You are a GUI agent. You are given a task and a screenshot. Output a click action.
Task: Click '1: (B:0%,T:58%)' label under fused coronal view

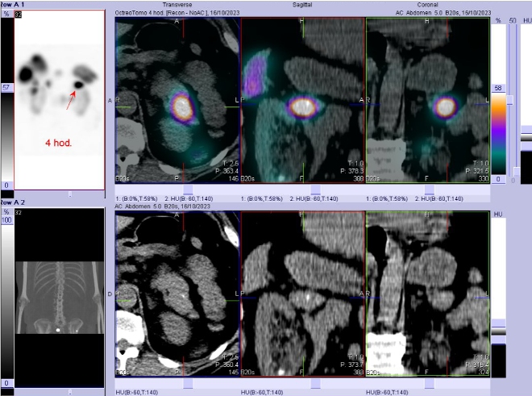click(387, 198)
